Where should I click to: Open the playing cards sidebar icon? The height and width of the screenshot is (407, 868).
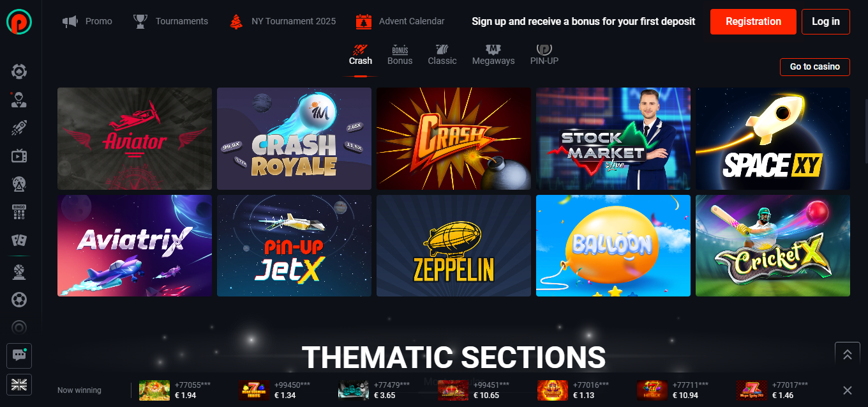[x=19, y=240]
